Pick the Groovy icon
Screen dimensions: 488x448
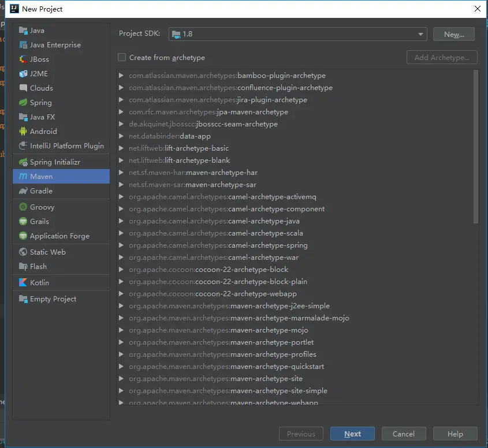(x=23, y=207)
